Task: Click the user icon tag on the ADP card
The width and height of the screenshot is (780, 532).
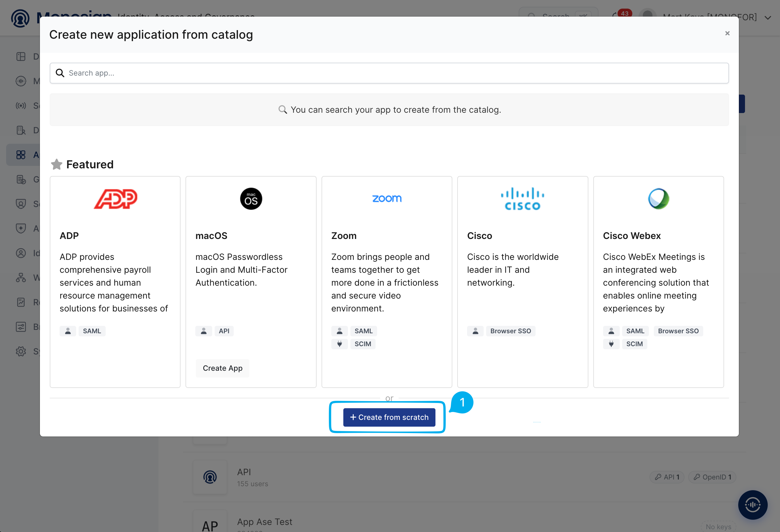Action: pos(68,331)
